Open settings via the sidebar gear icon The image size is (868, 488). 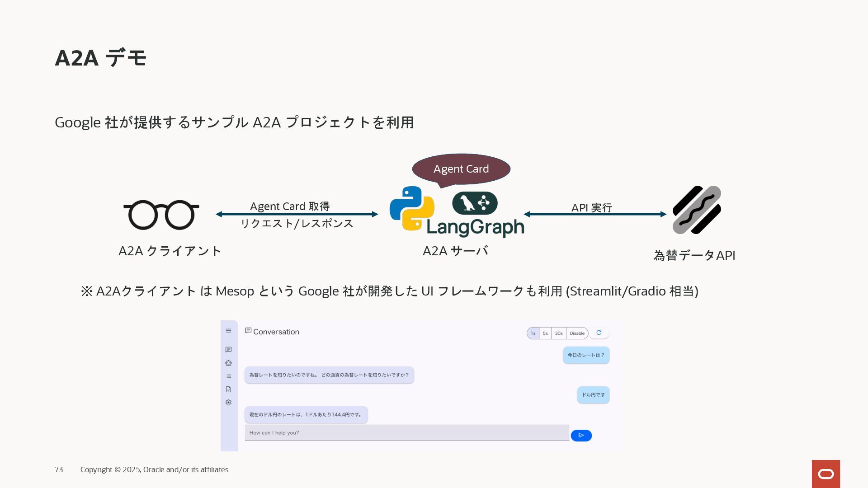pos(228,402)
